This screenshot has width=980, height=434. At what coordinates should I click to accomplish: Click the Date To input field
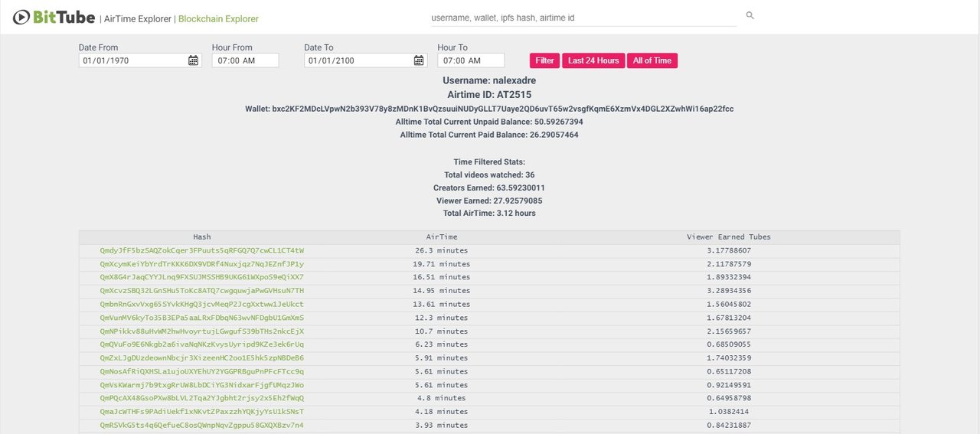point(366,60)
